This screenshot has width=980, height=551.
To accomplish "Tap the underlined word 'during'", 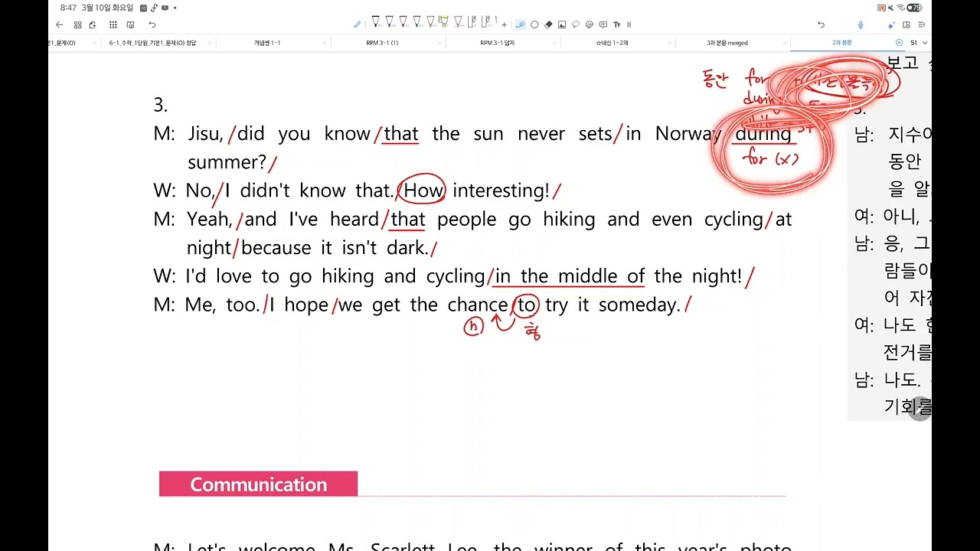I will click(x=763, y=134).
